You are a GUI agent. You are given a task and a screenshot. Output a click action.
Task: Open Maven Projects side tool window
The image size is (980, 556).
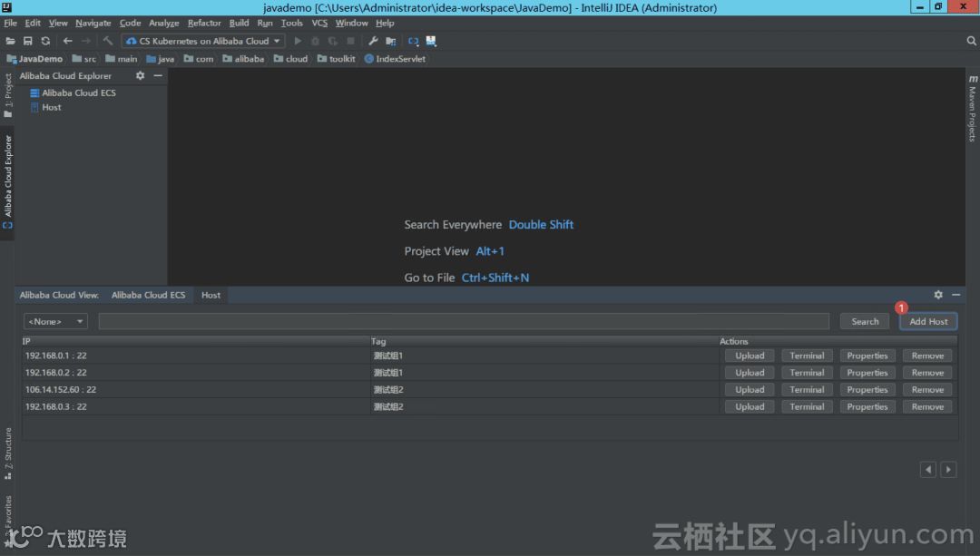973,109
